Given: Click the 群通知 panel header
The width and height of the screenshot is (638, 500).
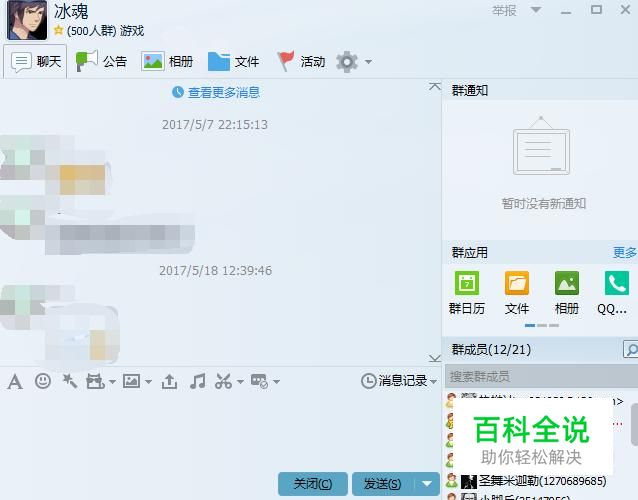Looking at the screenshot, I should click(470, 90).
